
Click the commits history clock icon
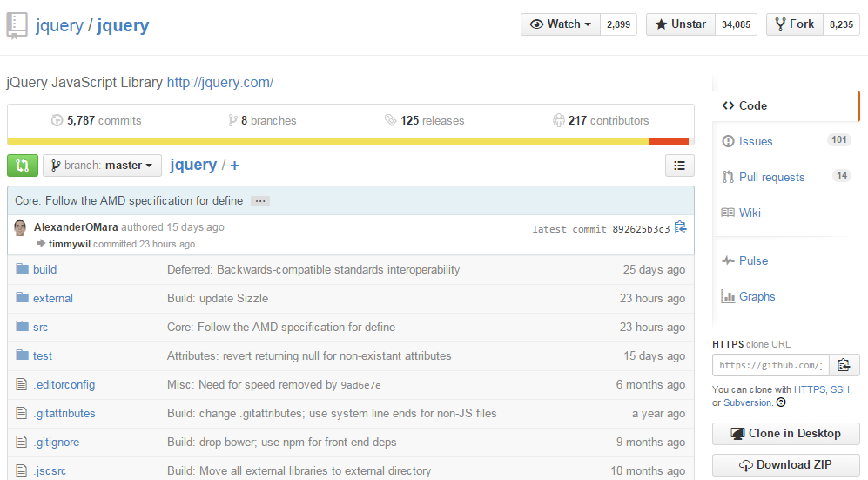[x=57, y=120]
